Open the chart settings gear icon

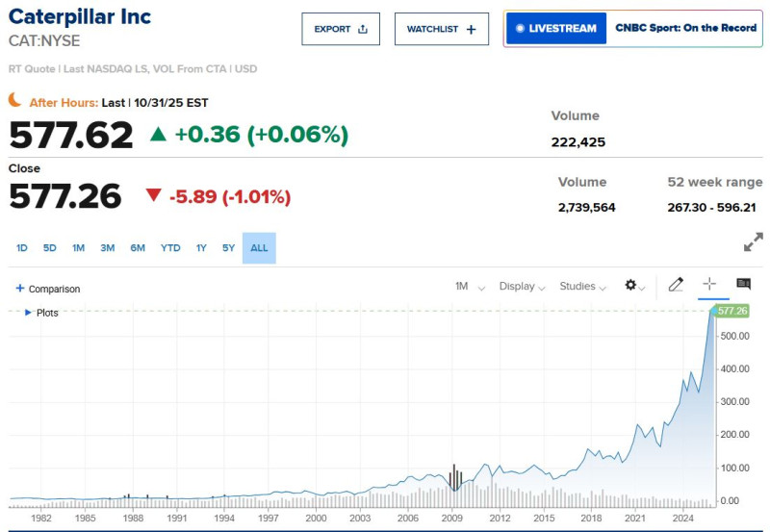pyautogui.click(x=631, y=286)
